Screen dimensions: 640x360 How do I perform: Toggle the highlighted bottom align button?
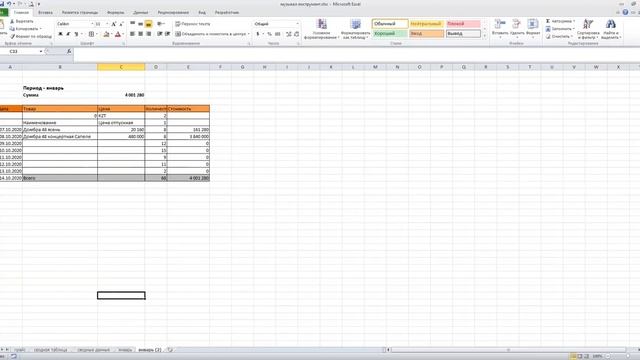pyautogui.click(x=149, y=24)
